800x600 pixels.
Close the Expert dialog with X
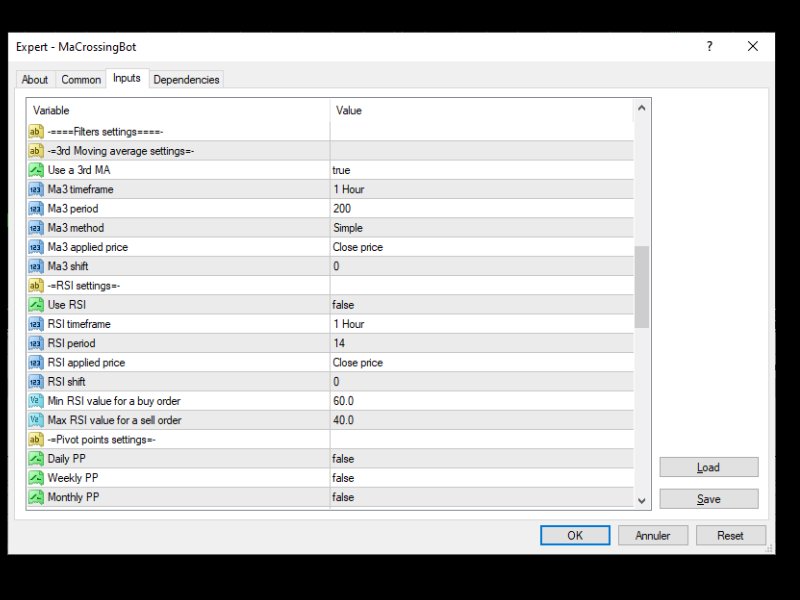click(753, 46)
